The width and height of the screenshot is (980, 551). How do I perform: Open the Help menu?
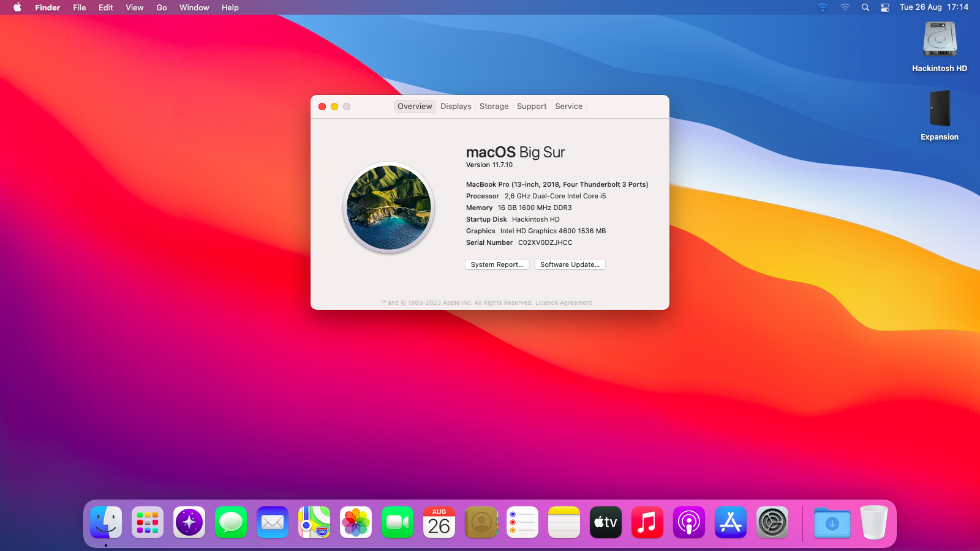pyautogui.click(x=230, y=7)
